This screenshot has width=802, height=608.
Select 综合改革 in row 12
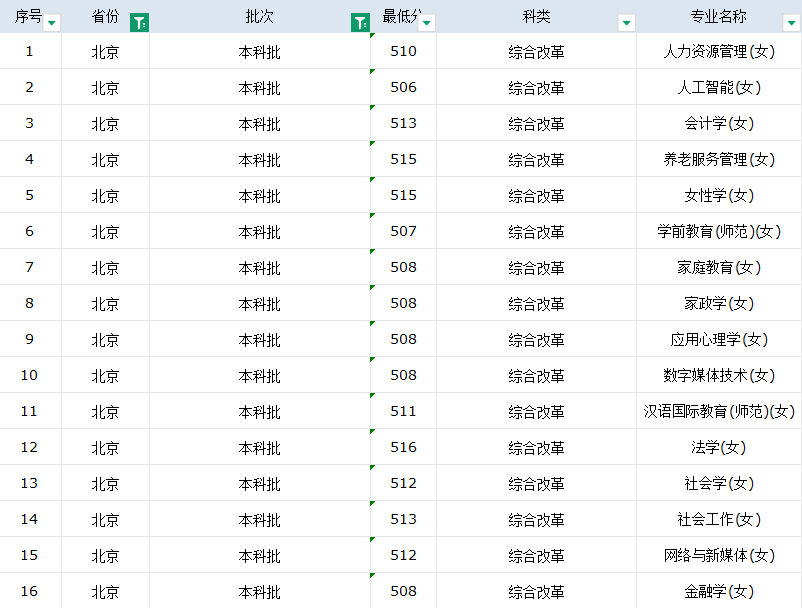tap(537, 447)
